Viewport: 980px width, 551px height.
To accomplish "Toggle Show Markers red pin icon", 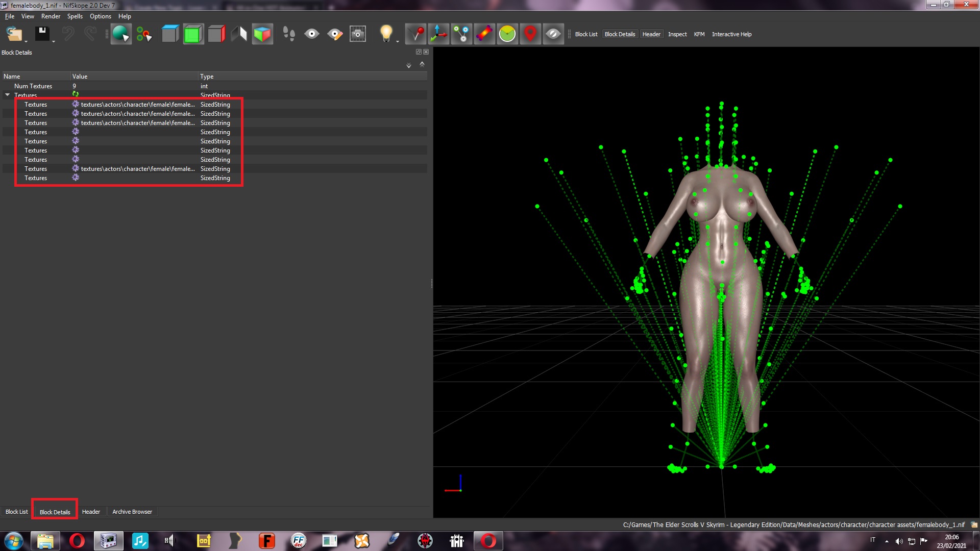I will (530, 34).
